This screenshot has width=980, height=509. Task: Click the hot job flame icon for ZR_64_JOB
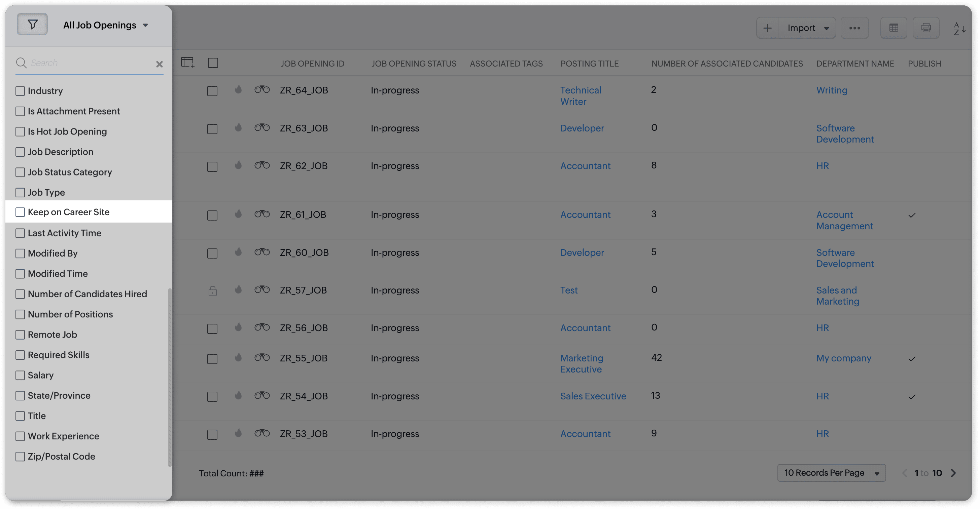238,90
